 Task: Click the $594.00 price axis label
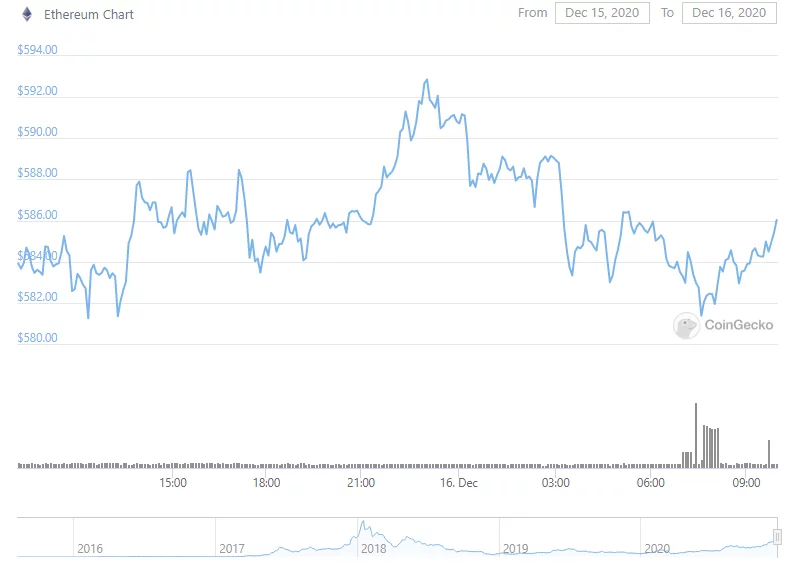tap(37, 49)
